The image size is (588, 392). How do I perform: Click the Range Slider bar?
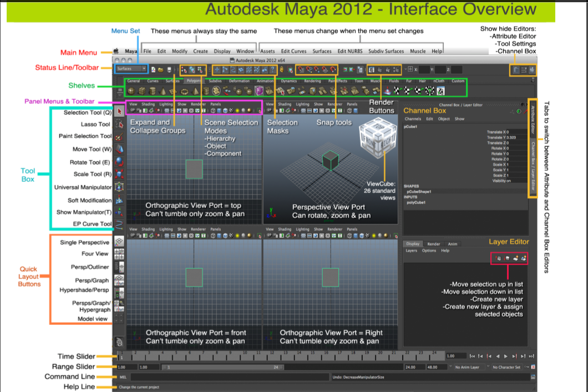(x=223, y=367)
